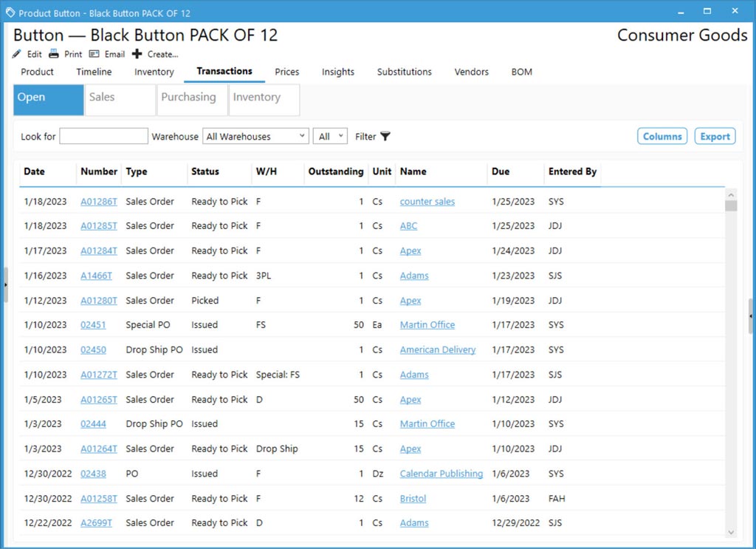
Task: Select the Sales transactions sub-tab
Action: [x=120, y=100]
